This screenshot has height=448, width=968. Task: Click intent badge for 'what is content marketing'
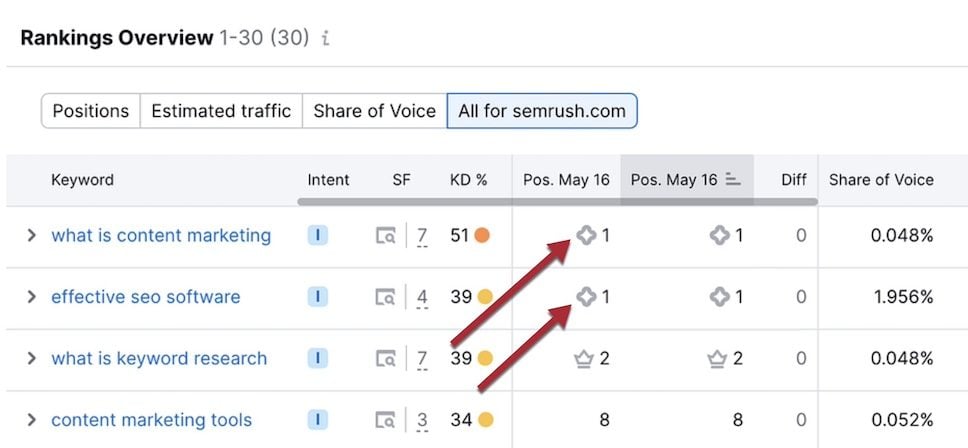tap(318, 236)
